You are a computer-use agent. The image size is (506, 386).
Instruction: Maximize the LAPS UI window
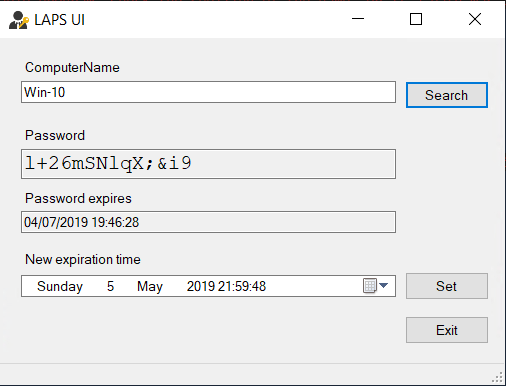(x=416, y=19)
